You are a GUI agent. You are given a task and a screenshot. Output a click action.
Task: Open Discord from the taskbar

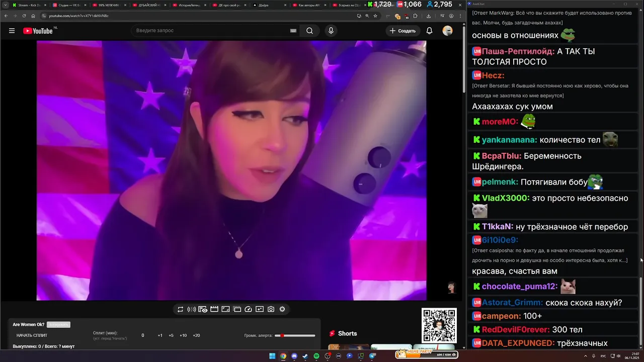(294, 356)
